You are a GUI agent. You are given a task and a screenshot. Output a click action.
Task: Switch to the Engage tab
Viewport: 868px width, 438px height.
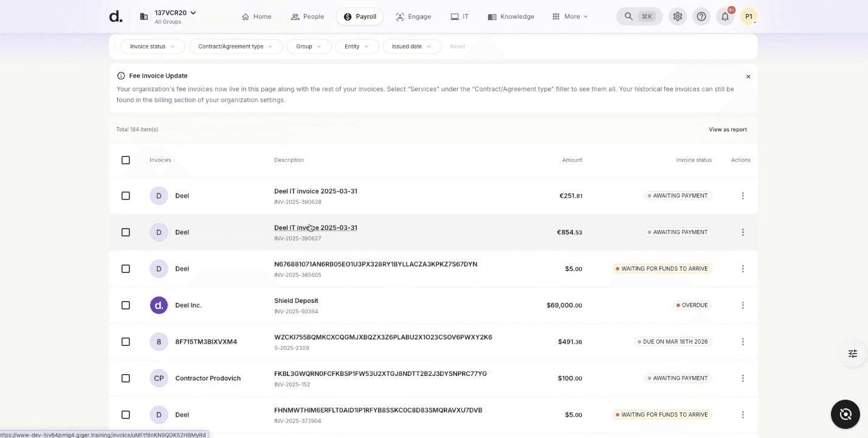click(x=413, y=16)
